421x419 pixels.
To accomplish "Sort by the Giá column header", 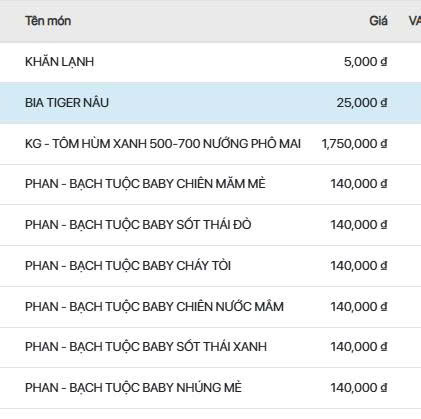I will 378,21.
